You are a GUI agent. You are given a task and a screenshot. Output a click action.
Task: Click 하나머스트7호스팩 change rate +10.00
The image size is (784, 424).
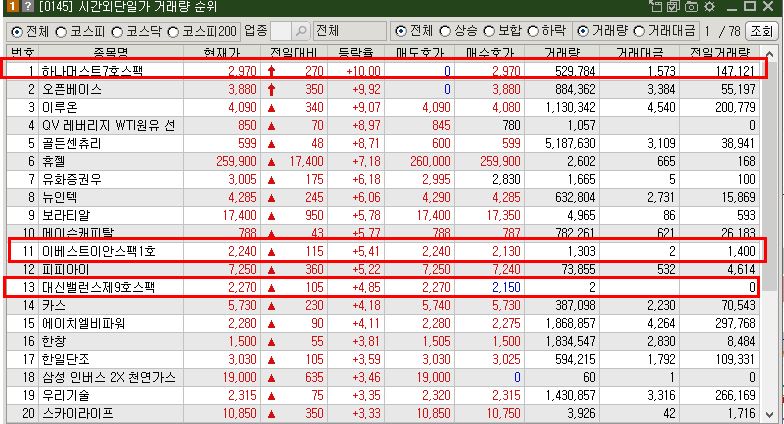pos(363,71)
